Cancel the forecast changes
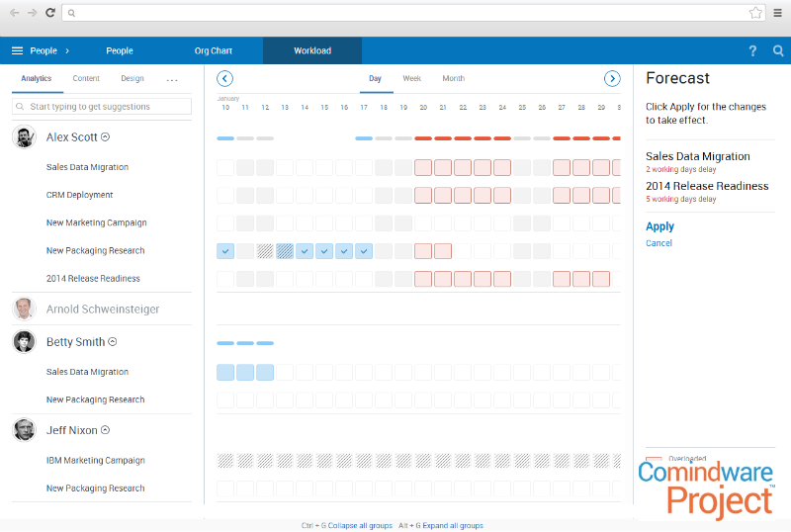The image size is (791, 532). point(659,243)
